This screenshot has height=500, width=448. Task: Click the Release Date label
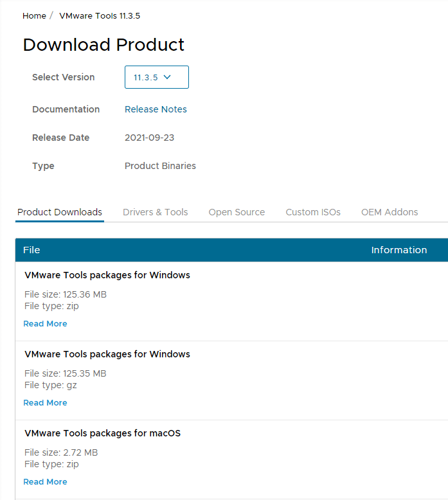point(61,138)
